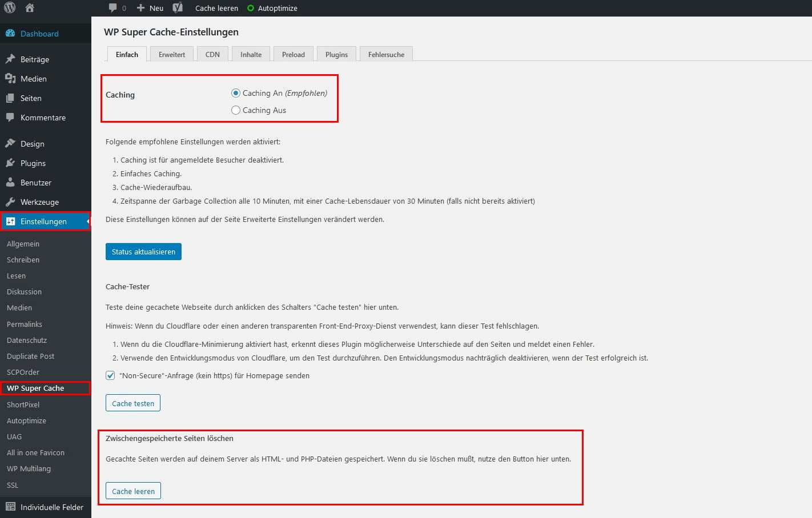The height and width of the screenshot is (518, 812).
Task: Click the green Autoptimize status circle
Action: click(x=251, y=8)
